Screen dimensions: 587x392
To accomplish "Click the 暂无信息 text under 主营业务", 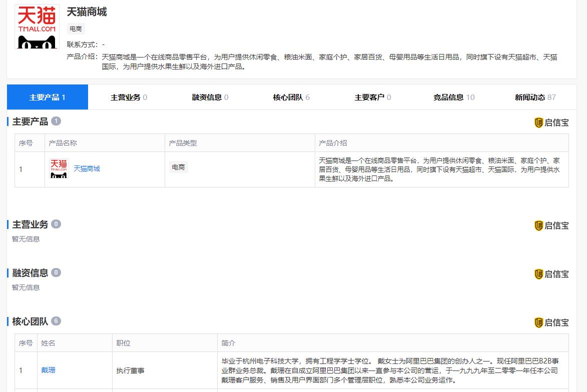I will [x=26, y=239].
